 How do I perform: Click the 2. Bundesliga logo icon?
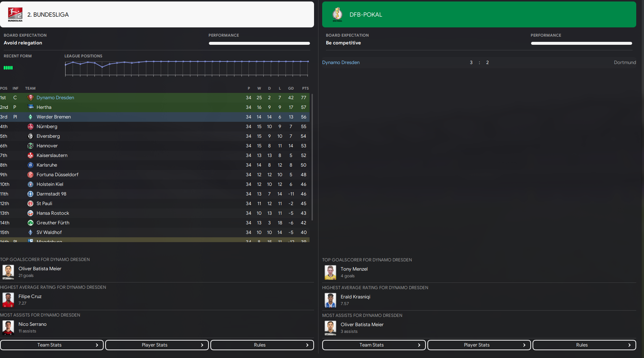pyautogui.click(x=15, y=14)
